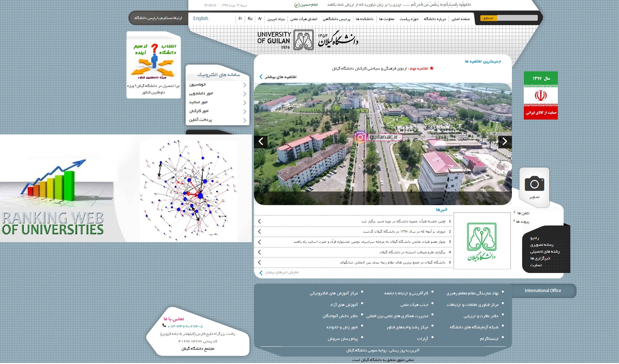Open news item 5 chevron
The width and height of the screenshot is (619, 364).
point(259,262)
